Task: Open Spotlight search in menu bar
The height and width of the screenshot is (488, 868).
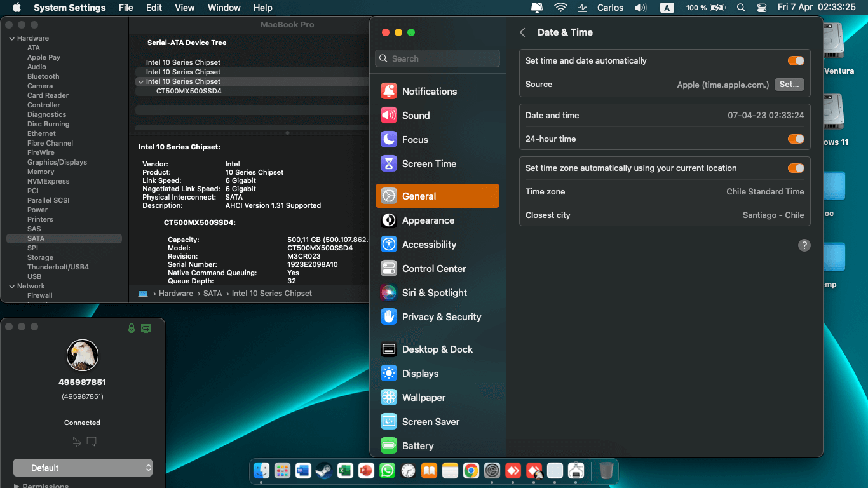Action: pyautogui.click(x=741, y=8)
